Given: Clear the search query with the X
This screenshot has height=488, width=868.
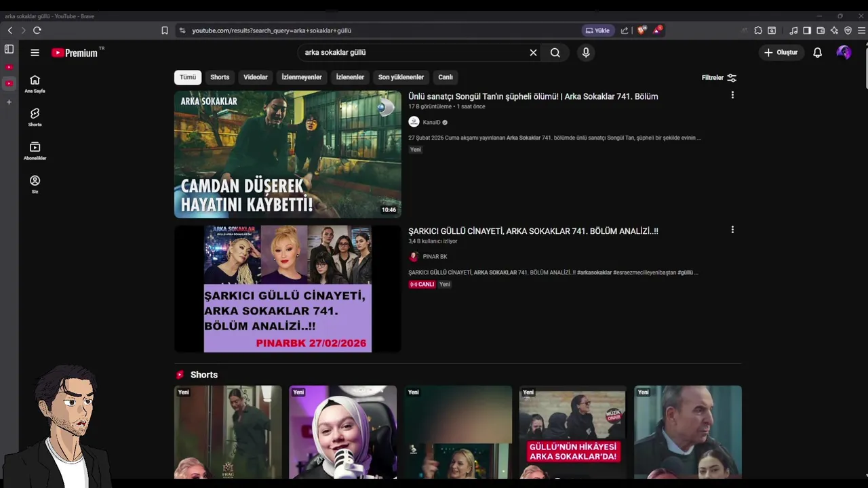Looking at the screenshot, I should (533, 52).
